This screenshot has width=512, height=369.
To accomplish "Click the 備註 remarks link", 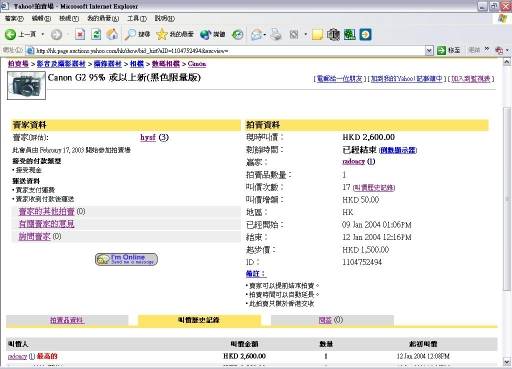I will click(x=256, y=274).
